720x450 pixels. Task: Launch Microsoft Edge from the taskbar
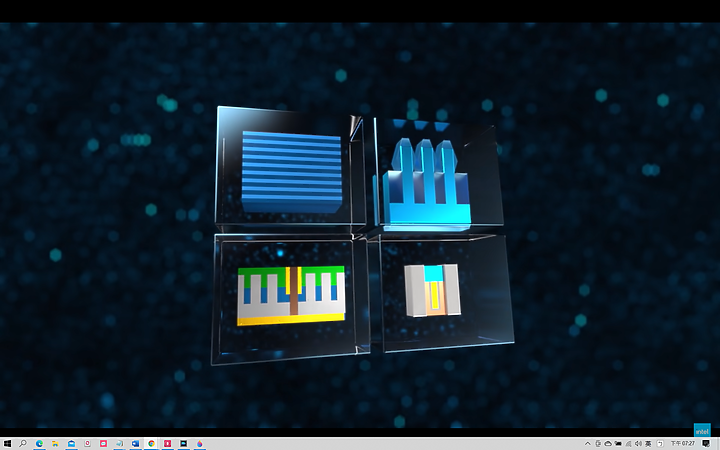pyautogui.click(x=39, y=444)
